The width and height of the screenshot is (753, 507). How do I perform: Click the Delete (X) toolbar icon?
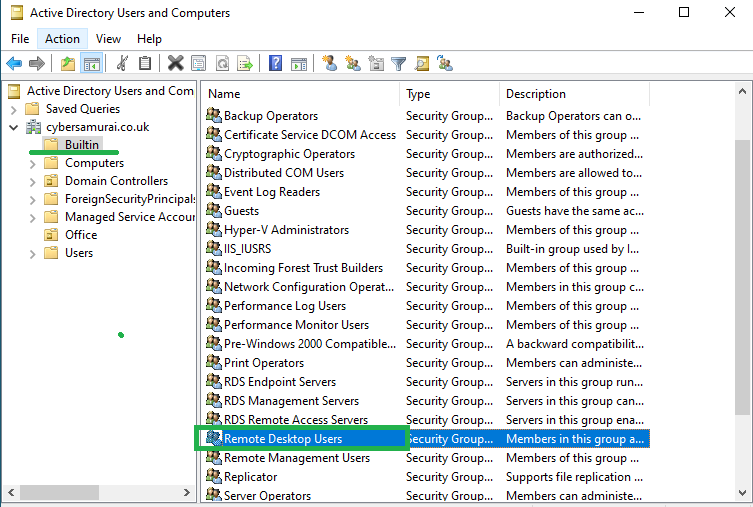tap(176, 64)
